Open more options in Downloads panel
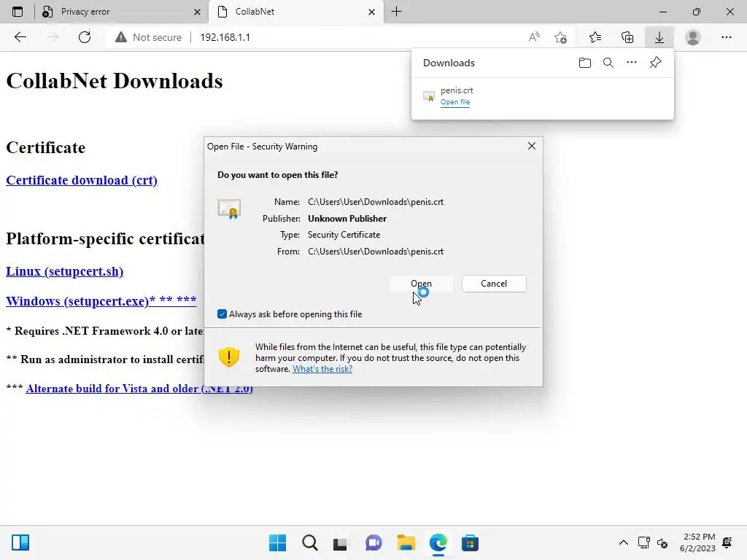The width and height of the screenshot is (747, 560). pos(632,63)
